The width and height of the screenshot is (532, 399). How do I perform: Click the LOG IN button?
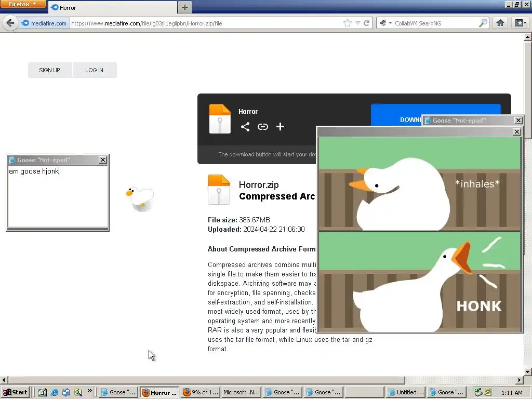(x=95, y=70)
